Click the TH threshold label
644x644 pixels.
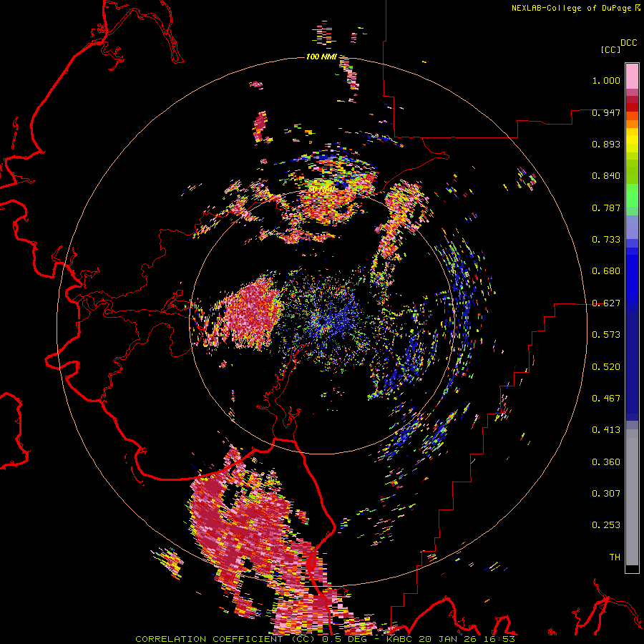tap(615, 557)
